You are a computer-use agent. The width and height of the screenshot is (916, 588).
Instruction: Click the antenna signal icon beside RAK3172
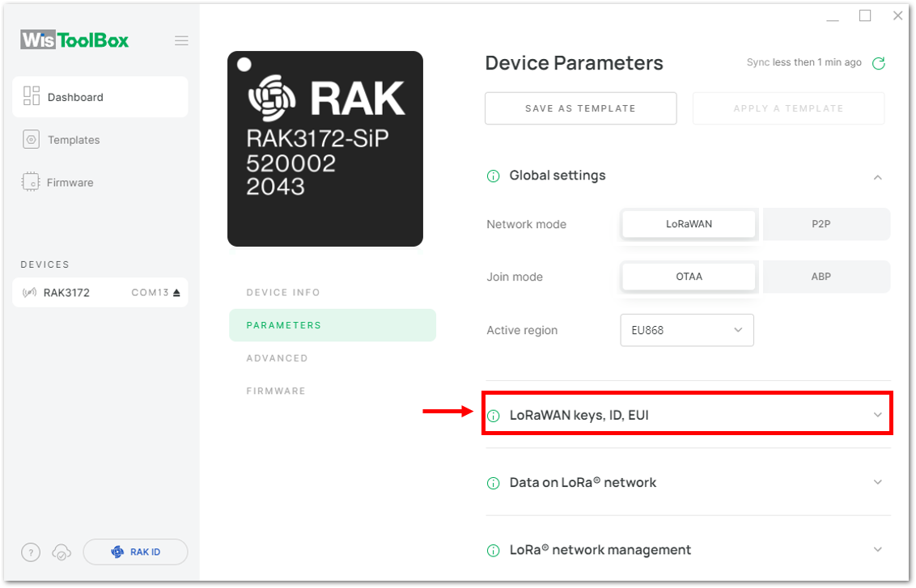(29, 293)
